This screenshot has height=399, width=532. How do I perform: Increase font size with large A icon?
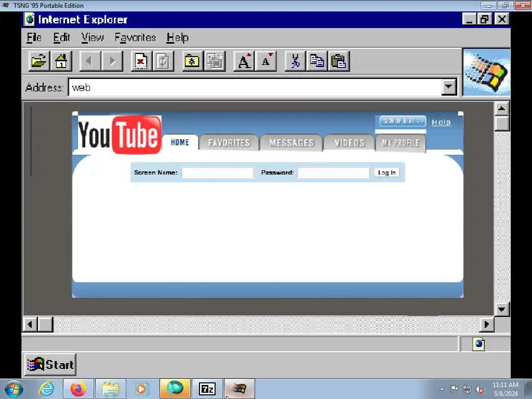244,61
